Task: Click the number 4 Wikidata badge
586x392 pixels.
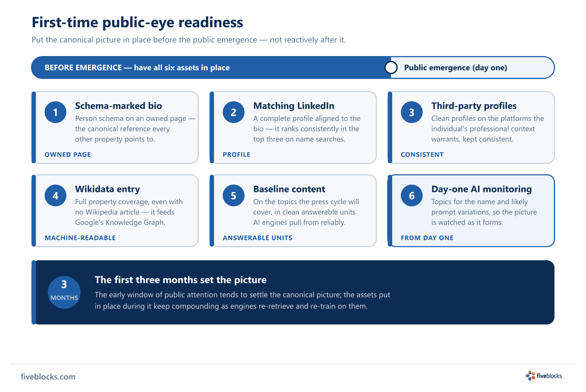Action: point(55,195)
